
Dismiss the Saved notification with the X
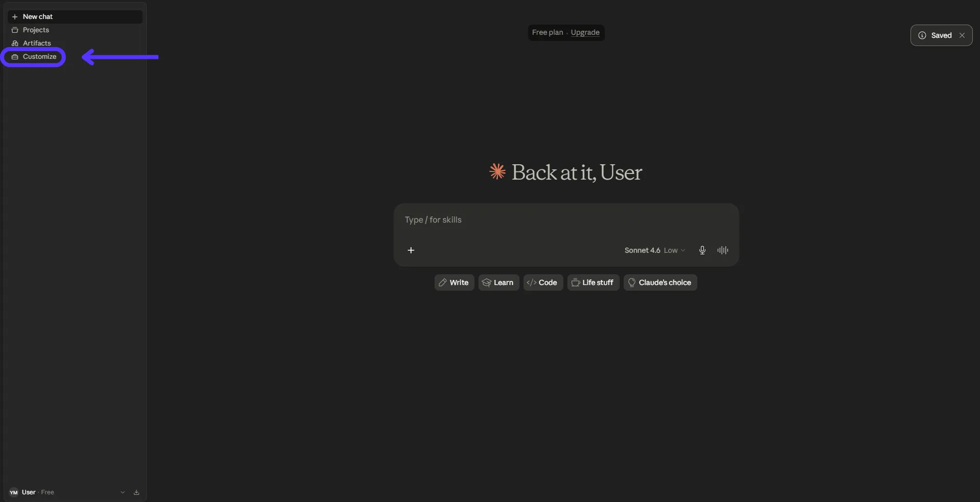pyautogui.click(x=962, y=36)
